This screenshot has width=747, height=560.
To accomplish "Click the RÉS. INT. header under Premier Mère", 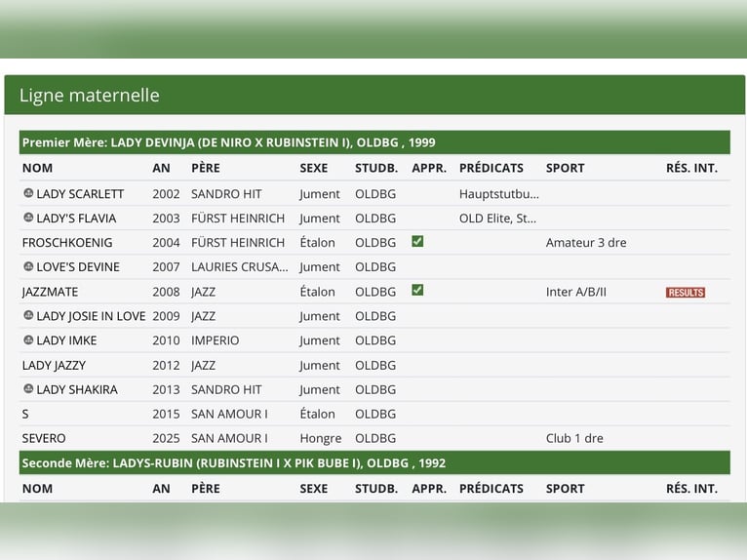I will (691, 168).
